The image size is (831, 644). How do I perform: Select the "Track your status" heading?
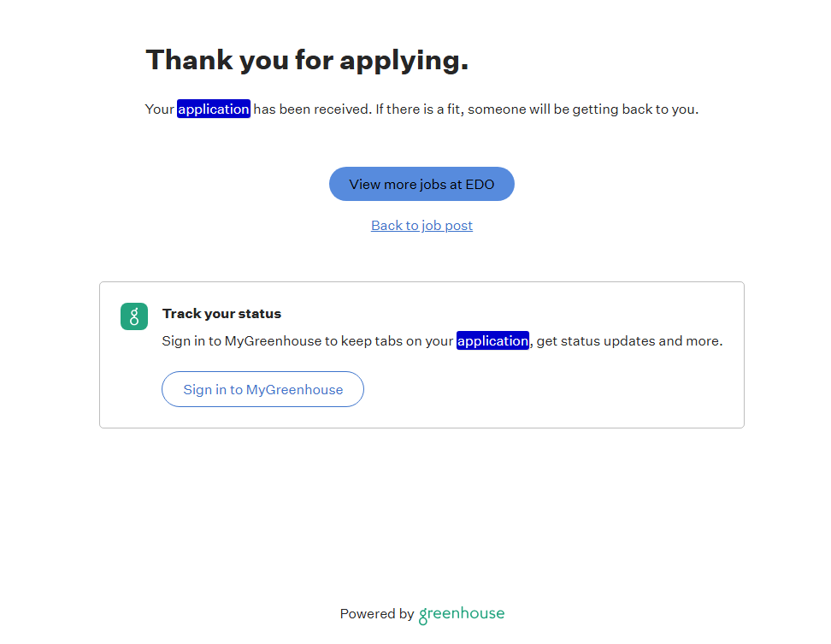pos(221,314)
